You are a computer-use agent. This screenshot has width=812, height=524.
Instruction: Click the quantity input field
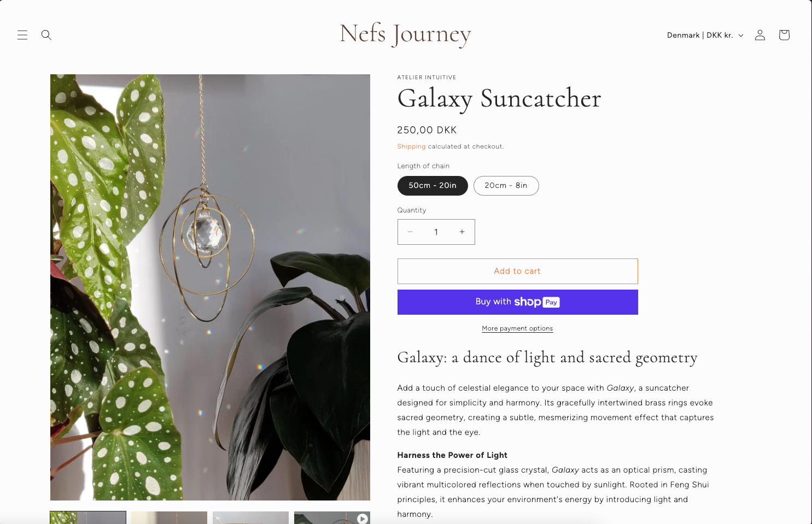point(436,232)
